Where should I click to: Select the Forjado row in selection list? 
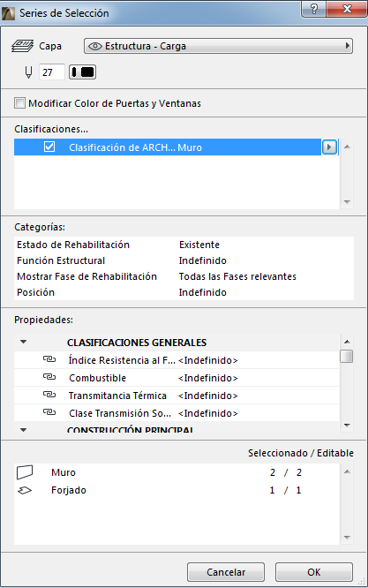(x=176, y=490)
